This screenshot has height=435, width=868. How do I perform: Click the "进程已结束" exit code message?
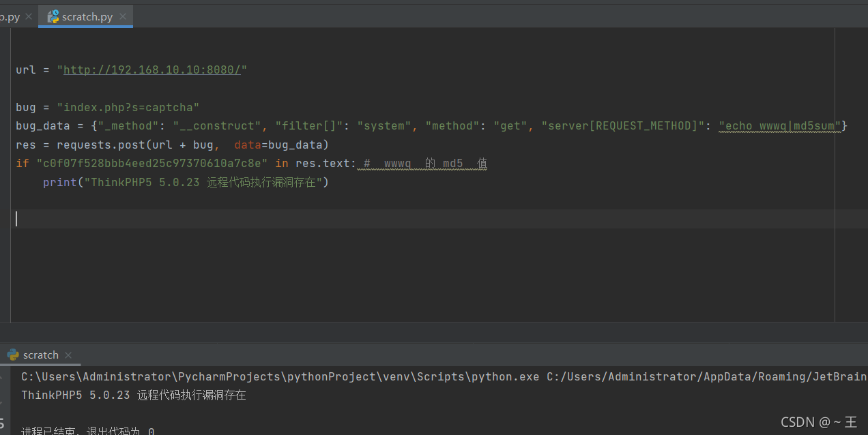coord(88,431)
